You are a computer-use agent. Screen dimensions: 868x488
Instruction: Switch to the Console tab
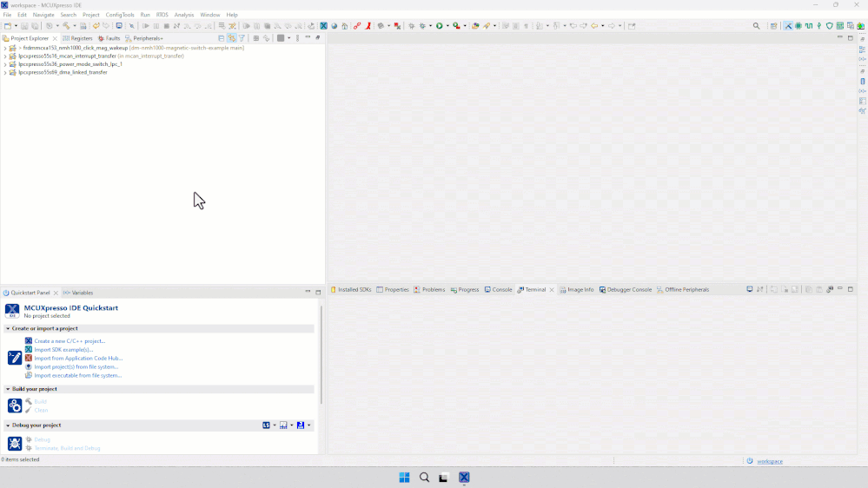point(498,289)
